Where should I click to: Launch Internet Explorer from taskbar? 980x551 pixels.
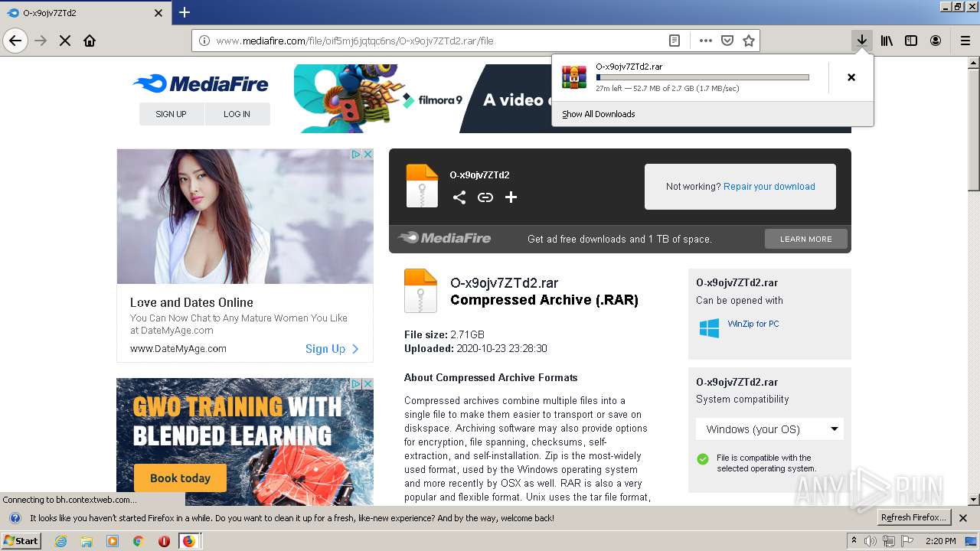(60, 541)
